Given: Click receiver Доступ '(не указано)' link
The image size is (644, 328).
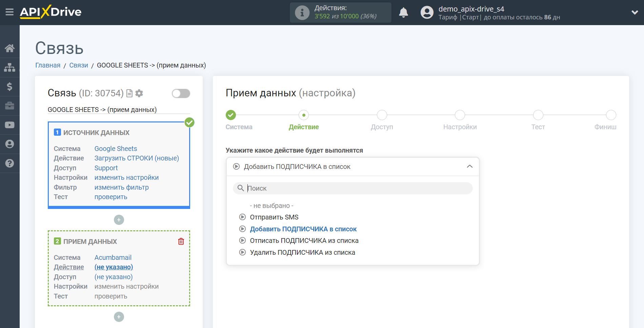Looking at the screenshot, I should point(114,277).
